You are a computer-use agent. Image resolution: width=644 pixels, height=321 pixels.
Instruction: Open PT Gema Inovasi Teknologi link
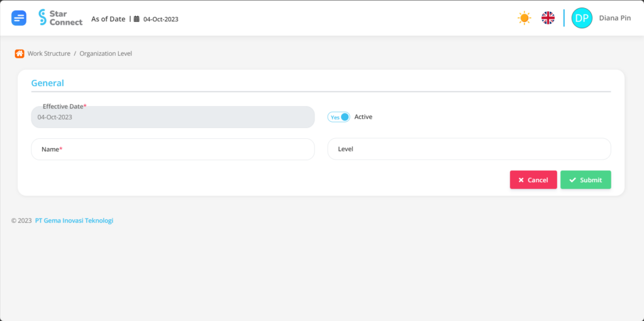coord(74,220)
